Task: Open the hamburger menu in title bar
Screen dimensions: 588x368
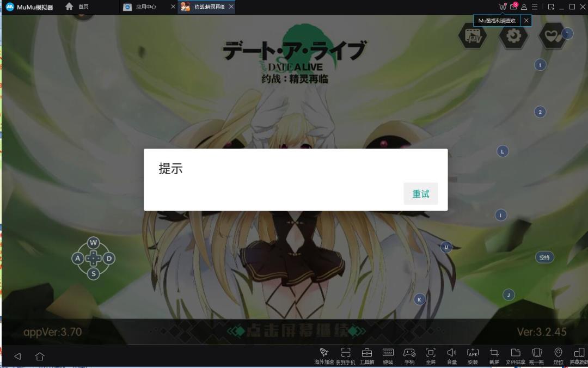Action: pos(535,7)
